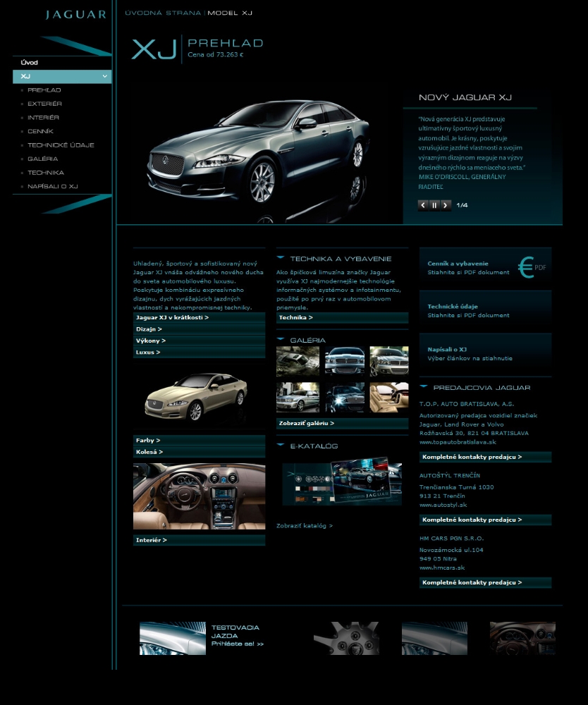
Task: Expand GALÉRIA section arrow
Action: (281, 340)
